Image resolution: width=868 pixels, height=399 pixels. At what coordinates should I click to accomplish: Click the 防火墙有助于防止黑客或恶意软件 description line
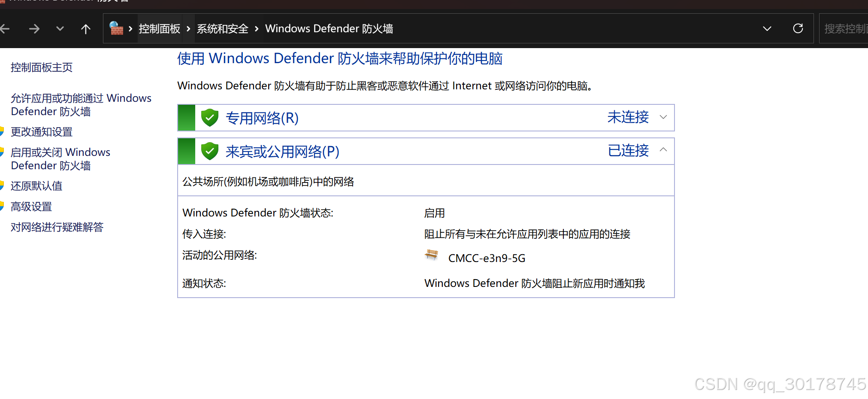pyautogui.click(x=386, y=86)
